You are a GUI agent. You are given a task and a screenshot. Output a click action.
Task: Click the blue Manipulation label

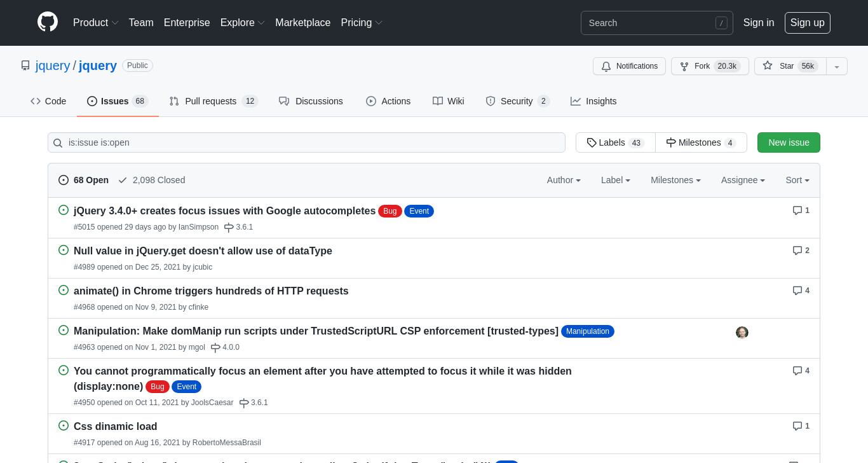pyautogui.click(x=588, y=331)
